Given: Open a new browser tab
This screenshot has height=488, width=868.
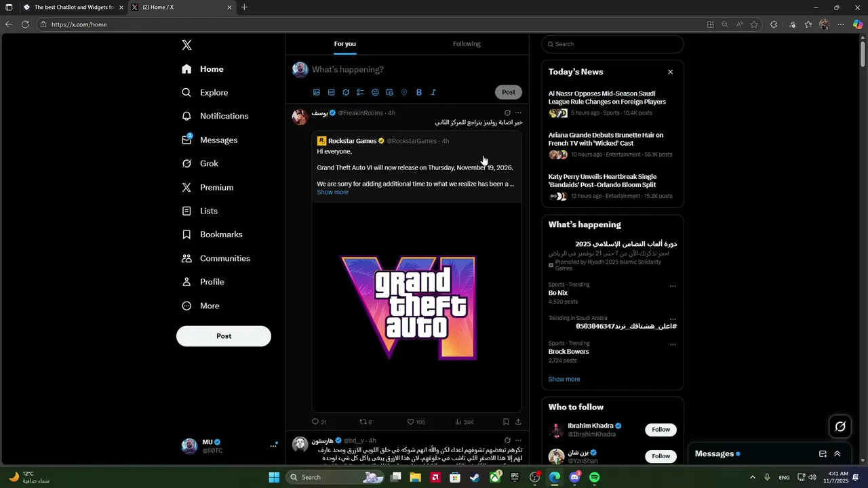Looking at the screenshot, I should 244,7.
